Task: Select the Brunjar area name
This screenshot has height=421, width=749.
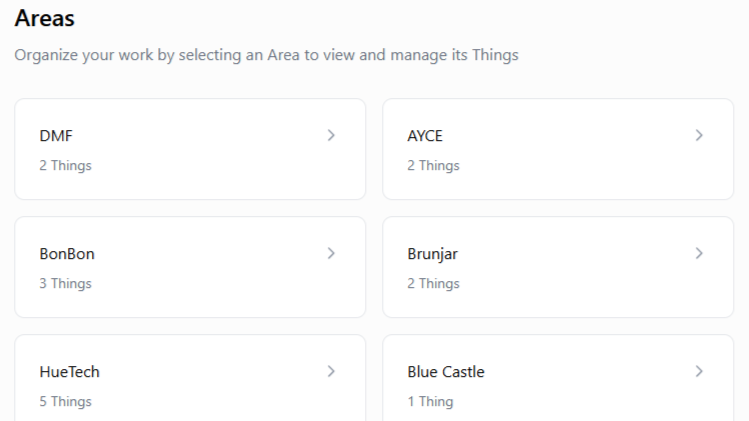Action: tap(432, 254)
